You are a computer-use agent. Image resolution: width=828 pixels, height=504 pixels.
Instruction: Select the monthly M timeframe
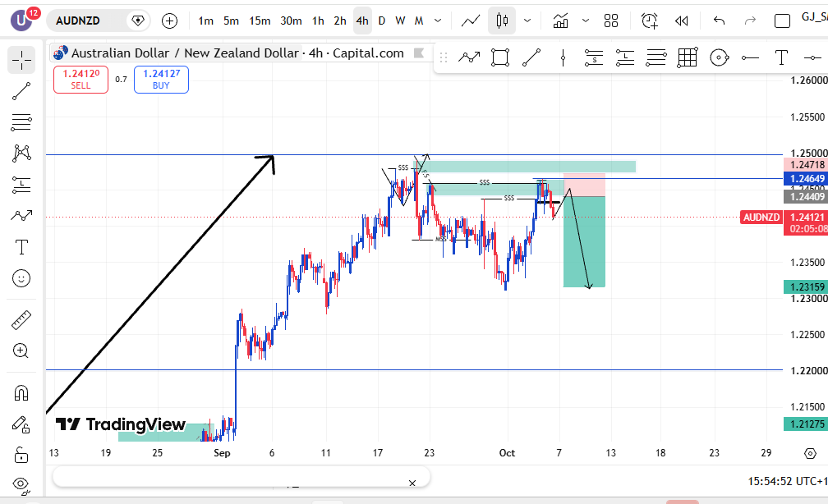[419, 21]
